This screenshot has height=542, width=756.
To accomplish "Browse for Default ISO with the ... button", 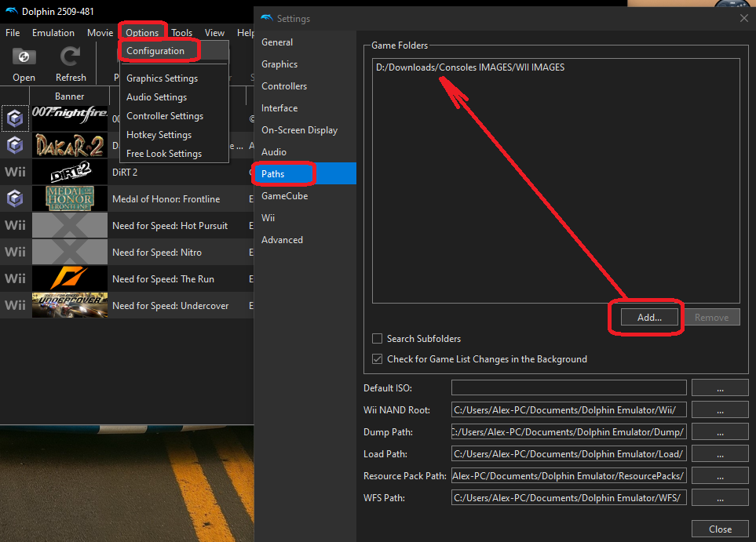I will pos(720,387).
